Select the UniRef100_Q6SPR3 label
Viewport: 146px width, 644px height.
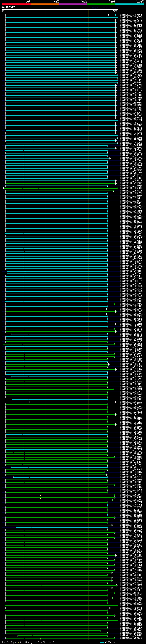pyautogui.click(x=131, y=55)
